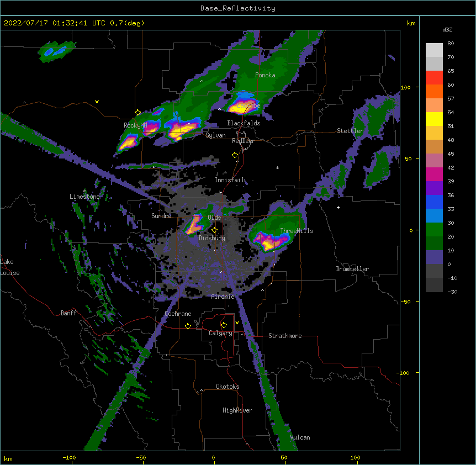Click the Innisfail city label
This screenshot has width=476, height=465.
(x=229, y=180)
